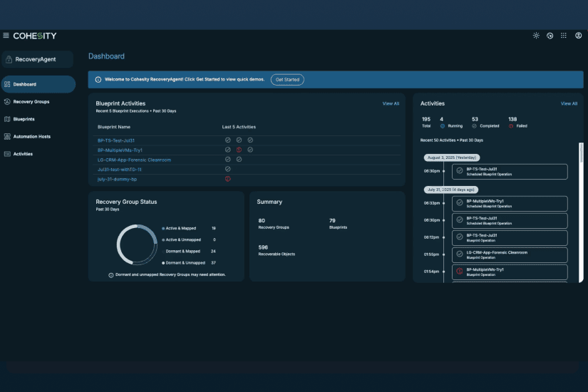This screenshot has width=588, height=392.
Task: Open the july-31-dummy-bp blueprint link
Action: tap(117, 180)
